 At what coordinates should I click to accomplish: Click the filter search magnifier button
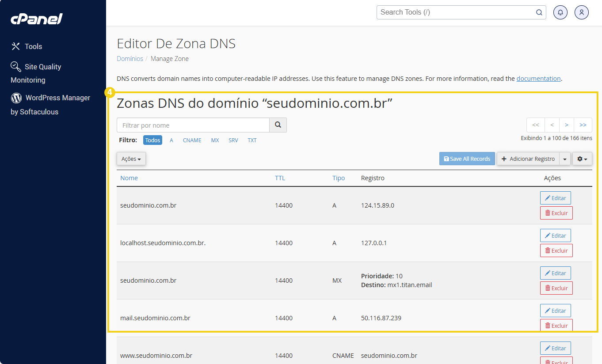pyautogui.click(x=278, y=125)
